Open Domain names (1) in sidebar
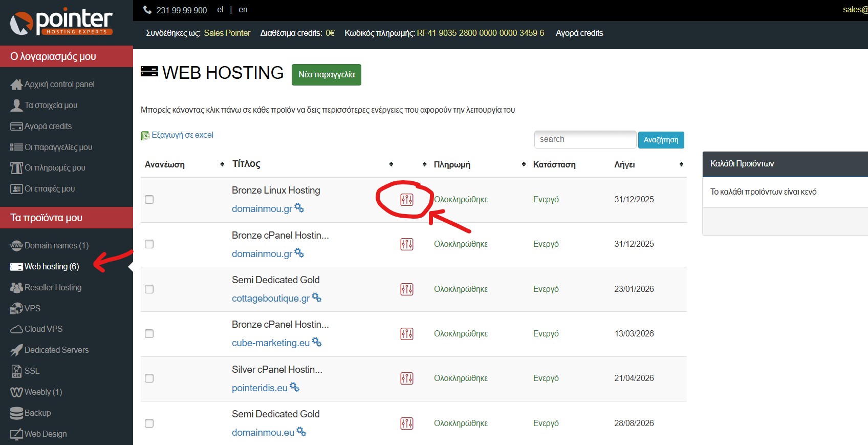The image size is (868, 445). click(56, 246)
